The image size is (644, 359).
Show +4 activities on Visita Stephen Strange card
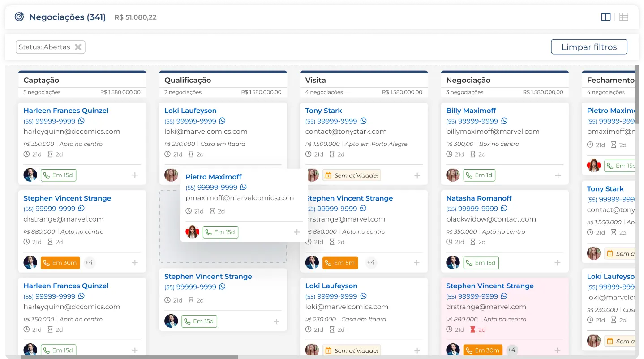tap(371, 263)
